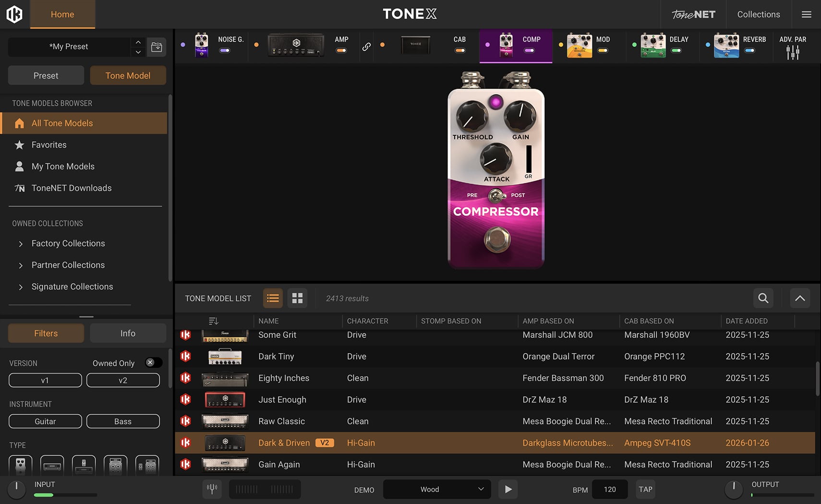Click the compressor Threshold knob
Viewport: 821px width, 504px height.
point(471,117)
